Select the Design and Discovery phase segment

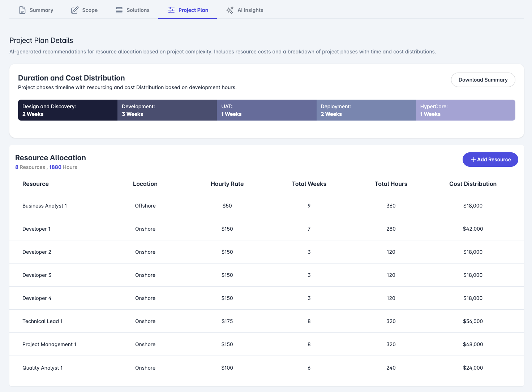[68, 110]
